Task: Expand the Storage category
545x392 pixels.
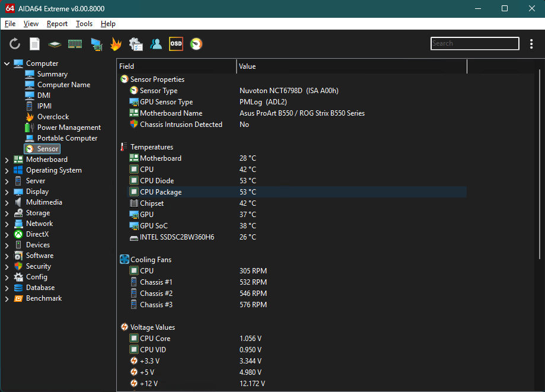Action: tap(7, 213)
